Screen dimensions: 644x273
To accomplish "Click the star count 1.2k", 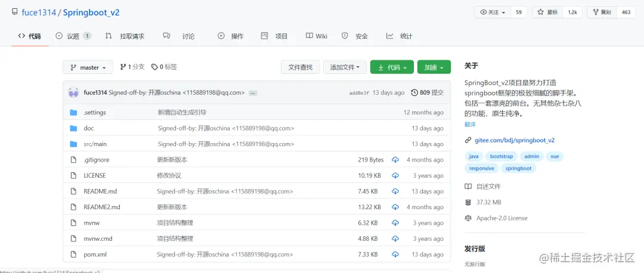I will (572, 13).
